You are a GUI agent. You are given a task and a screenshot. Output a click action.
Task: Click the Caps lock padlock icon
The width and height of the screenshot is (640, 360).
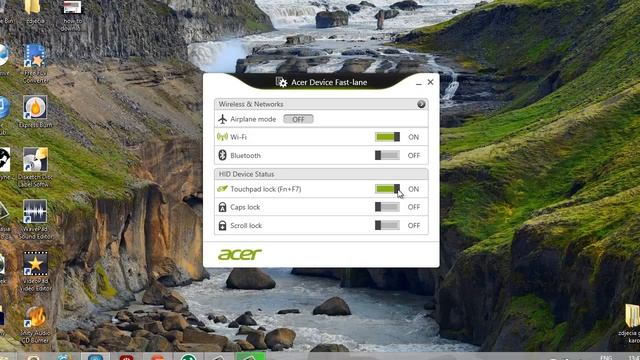tap(222, 207)
